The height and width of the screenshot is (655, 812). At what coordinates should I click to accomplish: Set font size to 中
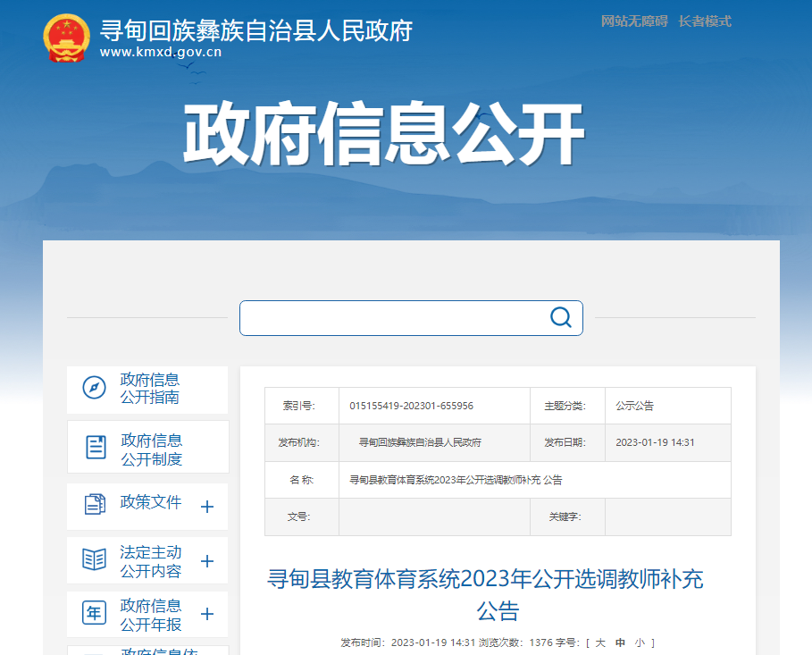click(x=620, y=642)
